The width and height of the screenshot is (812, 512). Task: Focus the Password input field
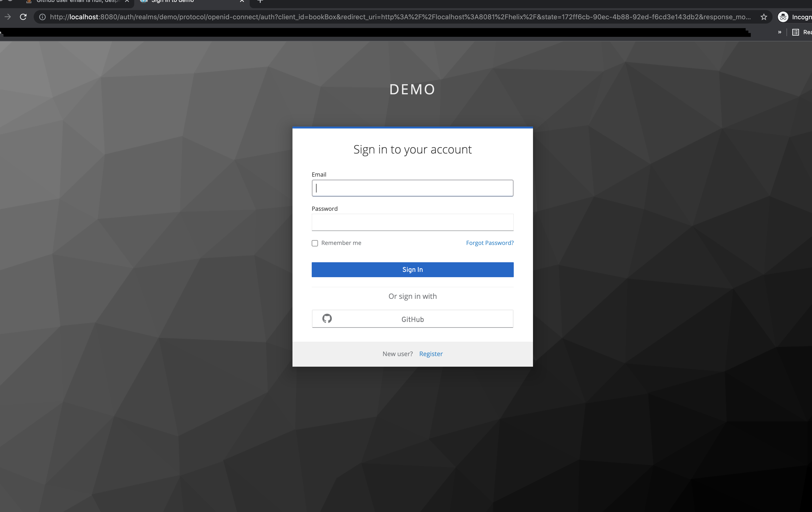[412, 222]
